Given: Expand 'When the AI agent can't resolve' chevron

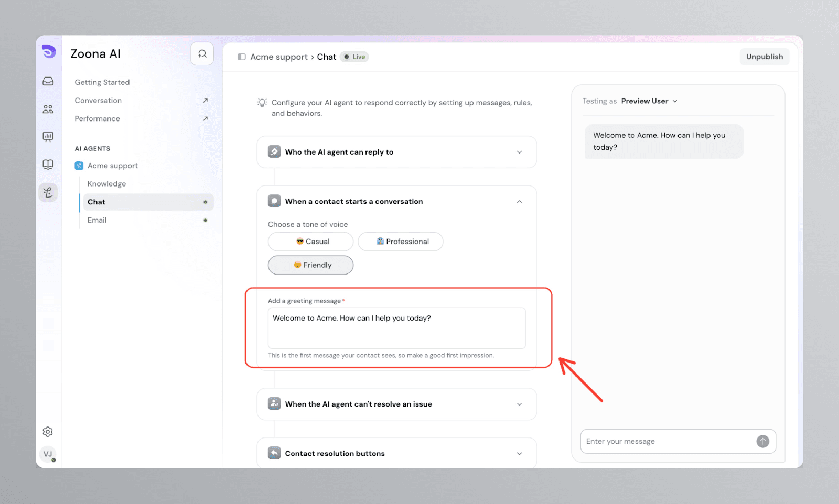Looking at the screenshot, I should point(519,404).
